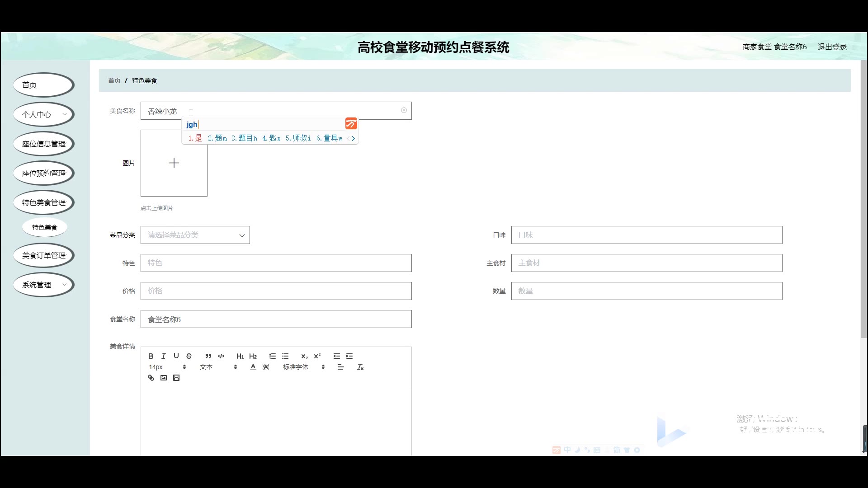Insert a video in editor
Viewport: 868px width, 488px height.
176,378
